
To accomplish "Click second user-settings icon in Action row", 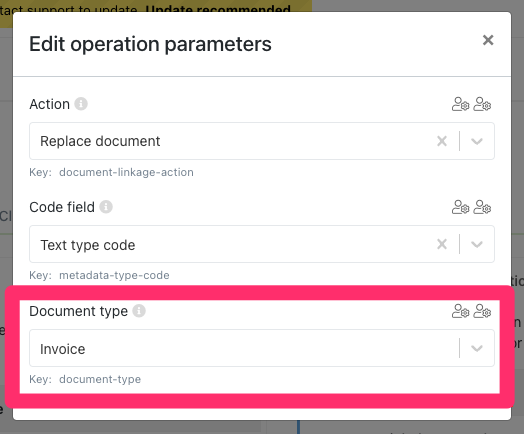I will [x=482, y=104].
